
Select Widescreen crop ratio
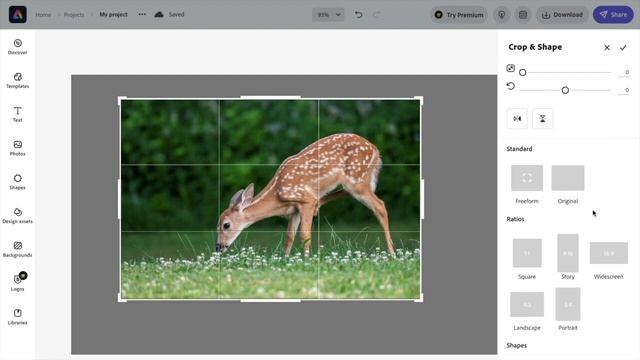coord(609,261)
